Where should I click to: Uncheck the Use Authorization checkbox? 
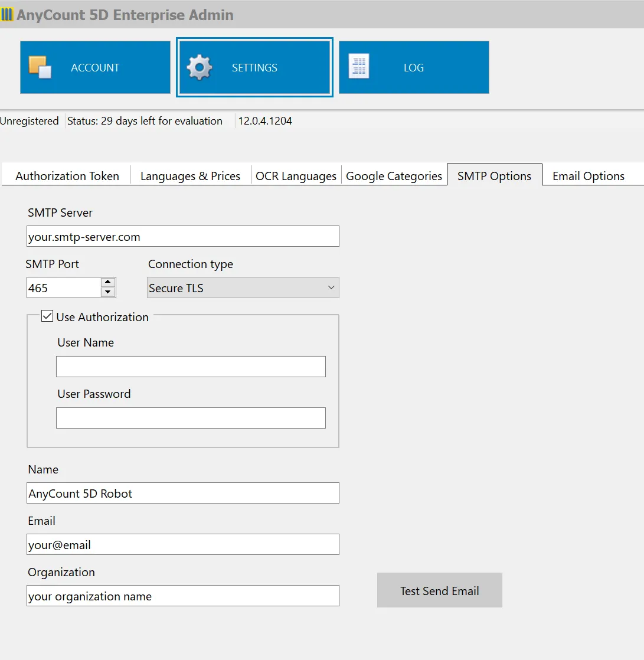[47, 316]
